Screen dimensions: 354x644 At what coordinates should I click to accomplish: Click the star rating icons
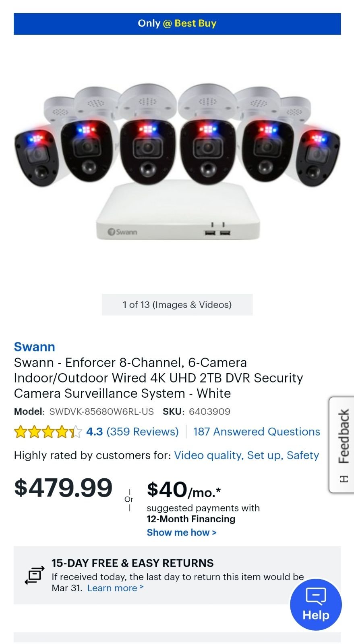pyautogui.click(x=48, y=432)
